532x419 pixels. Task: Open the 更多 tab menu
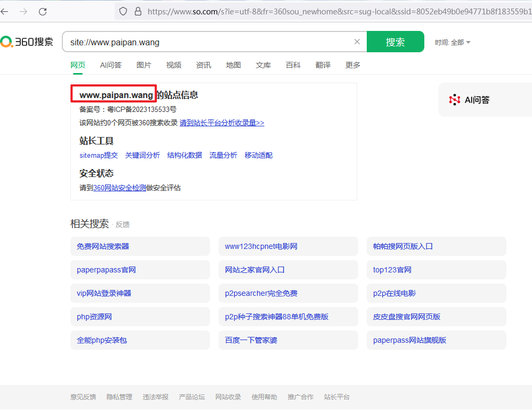pyautogui.click(x=353, y=65)
